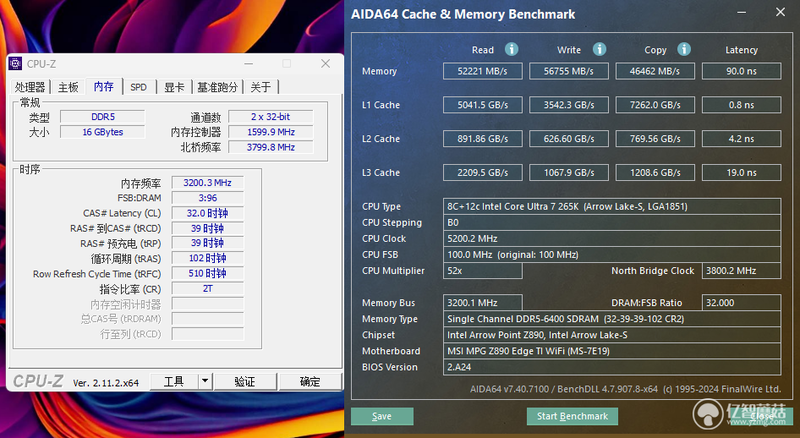
Task: Click the 大小 value 16 GBytes in CPU-Z
Action: (103, 132)
